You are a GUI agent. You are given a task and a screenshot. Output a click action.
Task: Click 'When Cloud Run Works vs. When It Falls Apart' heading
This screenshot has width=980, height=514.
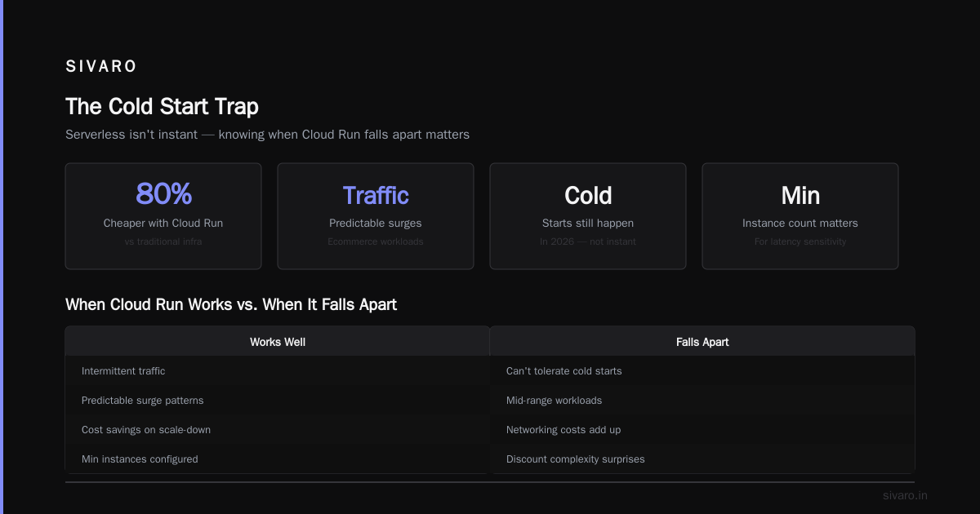[x=231, y=304]
